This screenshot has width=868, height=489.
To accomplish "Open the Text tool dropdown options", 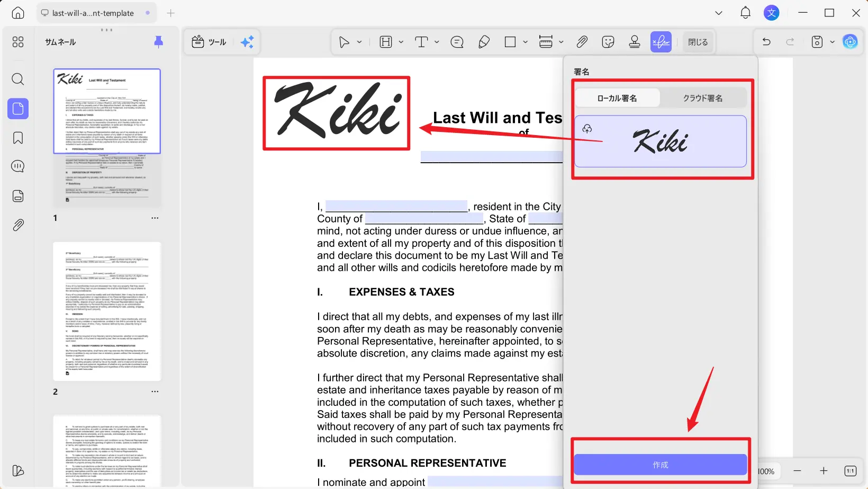I will (x=436, y=41).
